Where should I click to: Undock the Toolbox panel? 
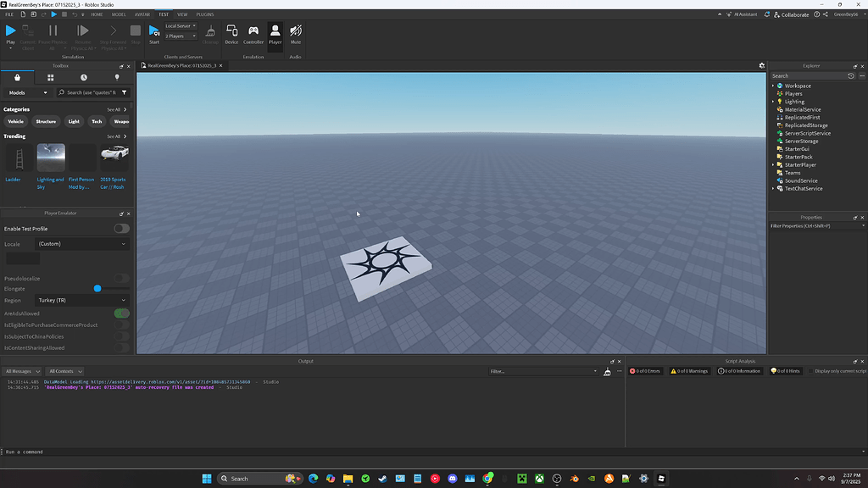pyautogui.click(x=121, y=66)
